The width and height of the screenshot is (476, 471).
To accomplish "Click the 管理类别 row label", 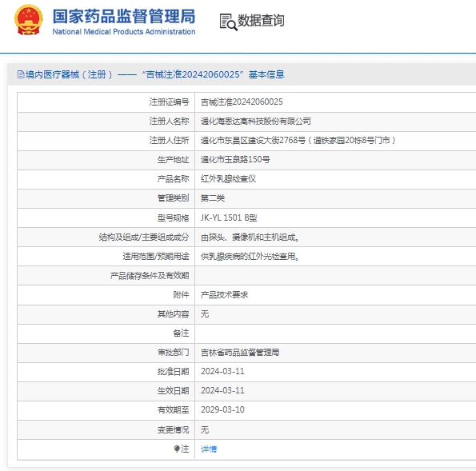I will point(173,198).
